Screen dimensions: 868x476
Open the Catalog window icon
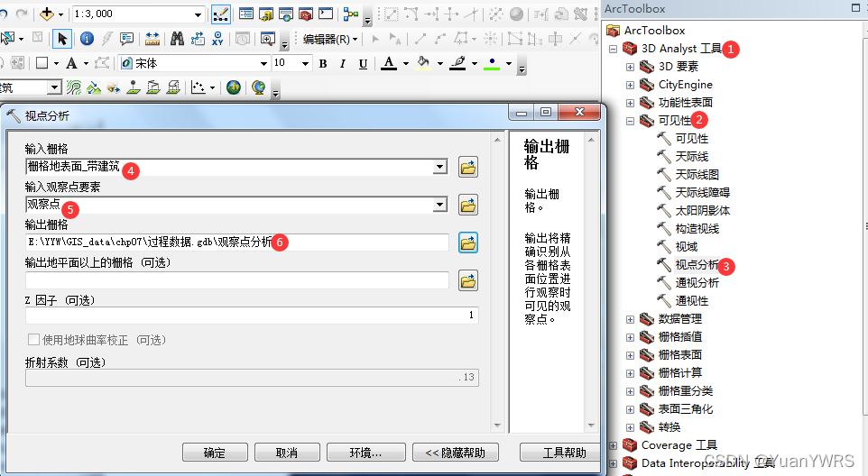click(266, 14)
